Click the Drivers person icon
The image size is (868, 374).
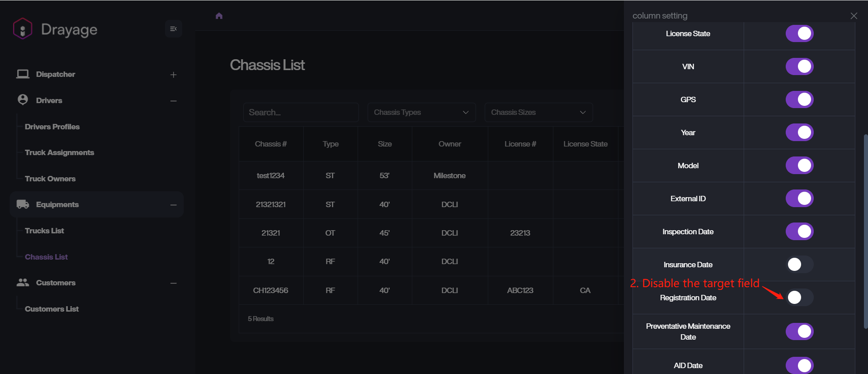23,100
